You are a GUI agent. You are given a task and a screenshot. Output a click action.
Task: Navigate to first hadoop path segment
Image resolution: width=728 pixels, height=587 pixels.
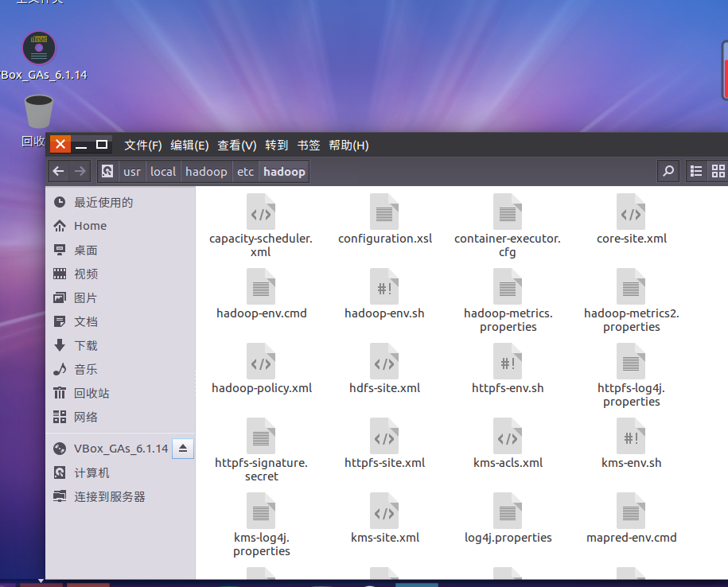pyautogui.click(x=206, y=171)
